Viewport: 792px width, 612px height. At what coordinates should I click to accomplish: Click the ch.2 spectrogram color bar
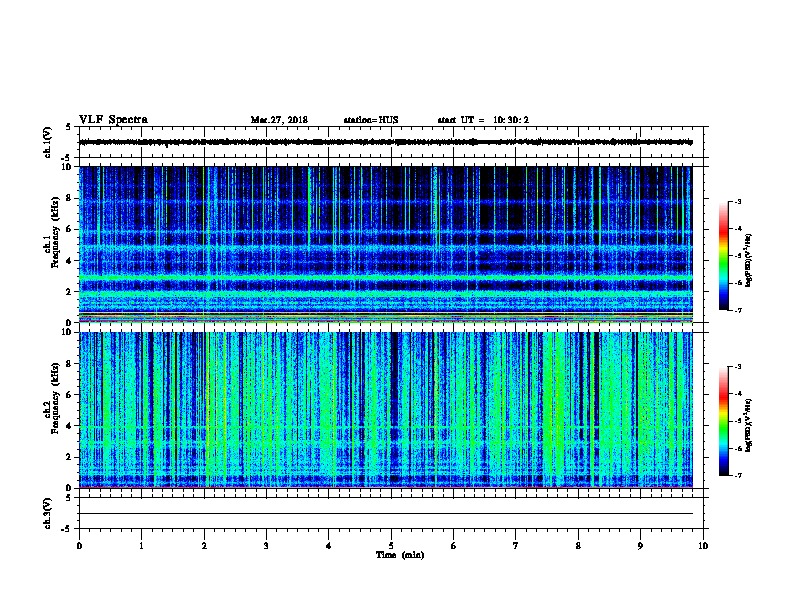(723, 421)
